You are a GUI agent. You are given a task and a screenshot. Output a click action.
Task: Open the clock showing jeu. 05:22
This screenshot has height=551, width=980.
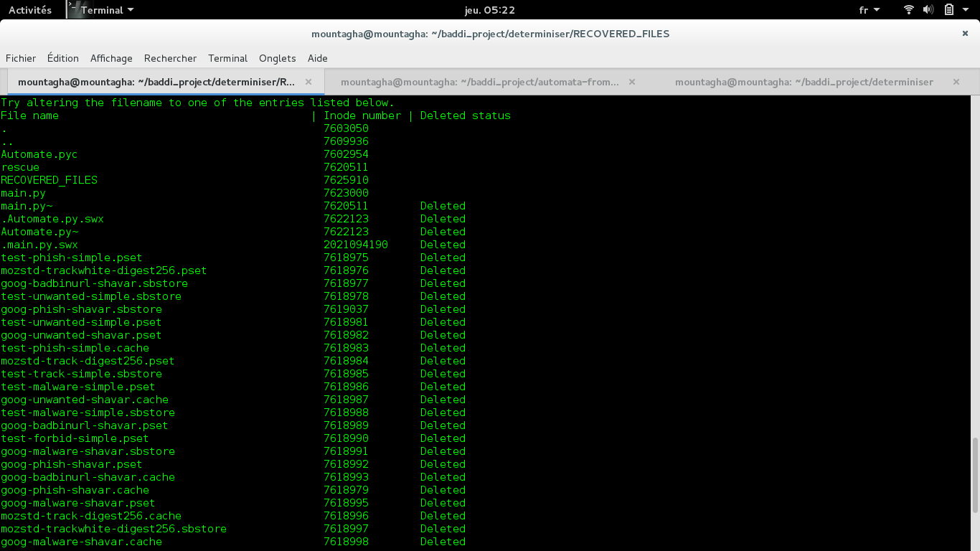click(490, 10)
